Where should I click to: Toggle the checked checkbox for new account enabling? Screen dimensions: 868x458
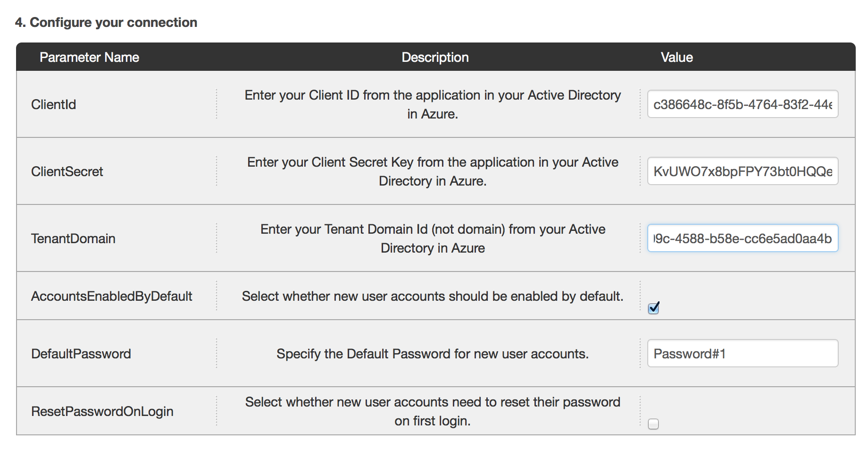[x=653, y=308]
